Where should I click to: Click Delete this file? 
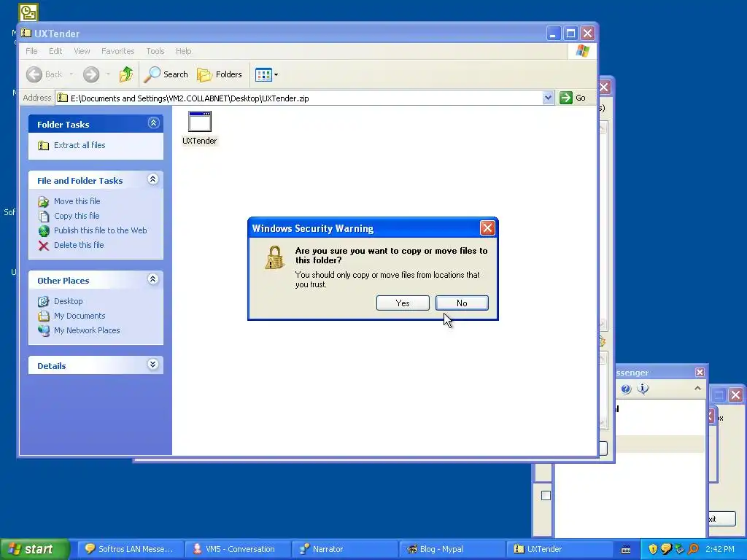click(79, 245)
